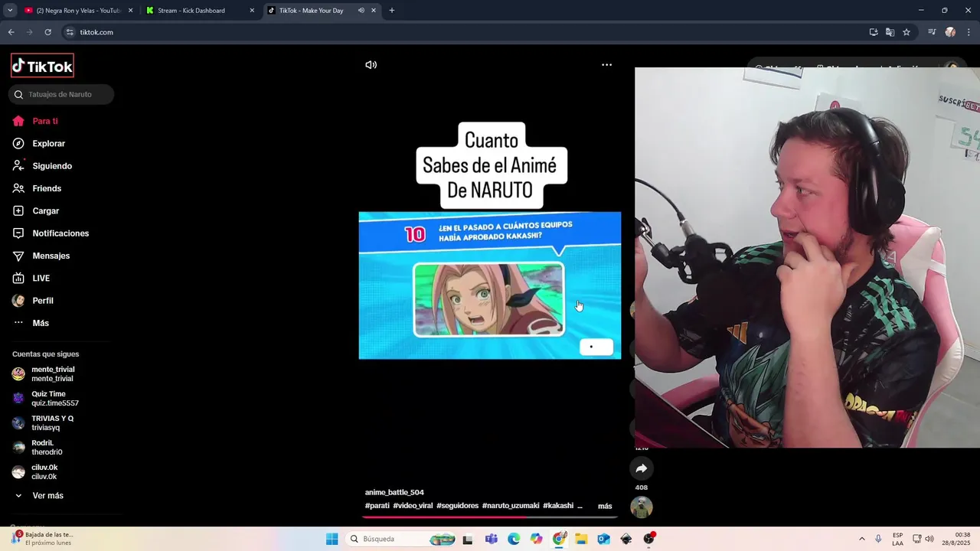
Task: Click the Sakura quiz image
Action: coord(488,299)
